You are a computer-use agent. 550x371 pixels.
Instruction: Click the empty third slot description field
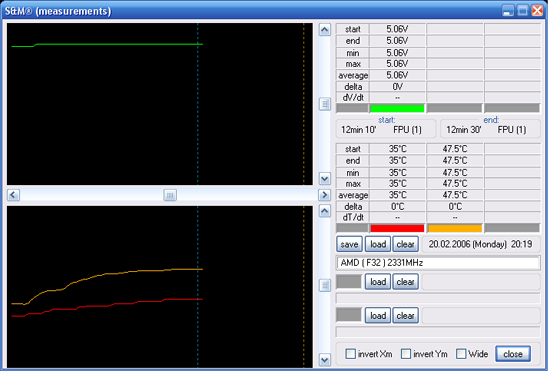(438, 331)
